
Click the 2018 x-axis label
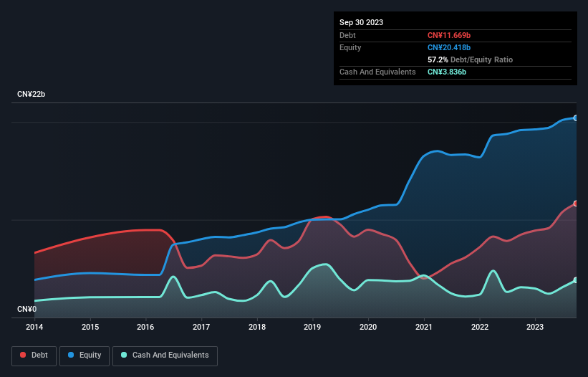point(257,327)
